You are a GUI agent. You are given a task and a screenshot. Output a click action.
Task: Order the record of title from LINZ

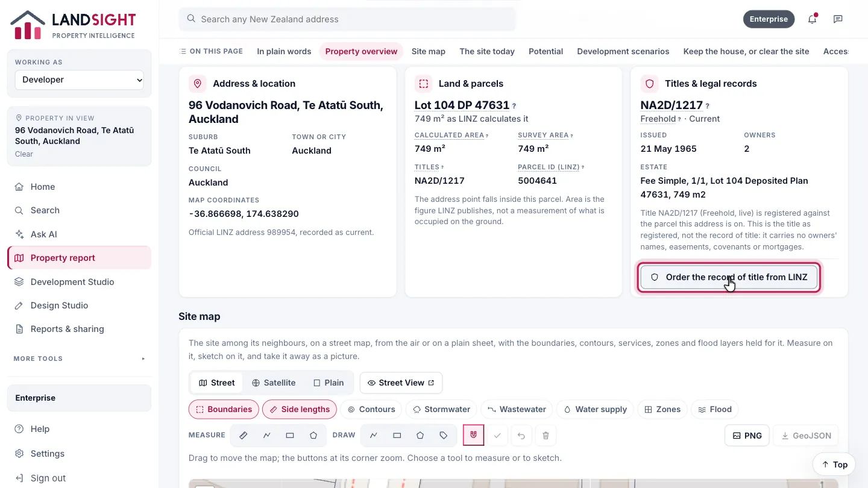(x=729, y=277)
